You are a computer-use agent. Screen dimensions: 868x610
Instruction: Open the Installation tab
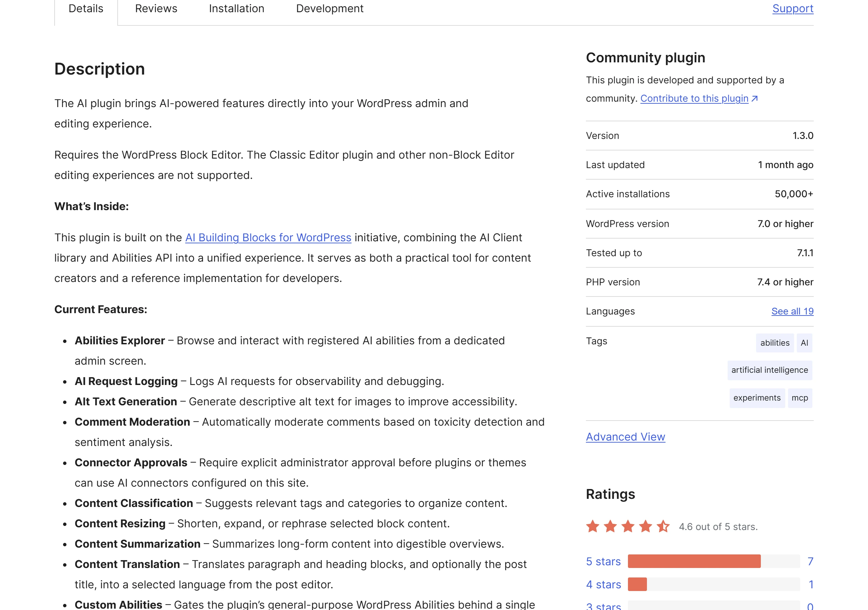(x=237, y=9)
